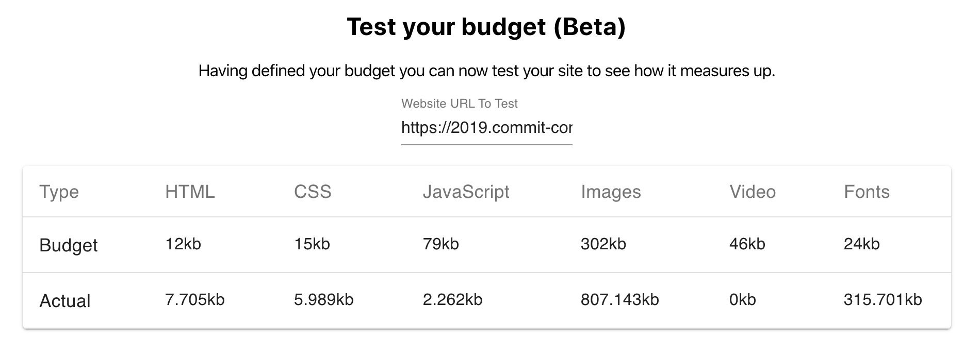Click the Actual row label

coord(65,301)
